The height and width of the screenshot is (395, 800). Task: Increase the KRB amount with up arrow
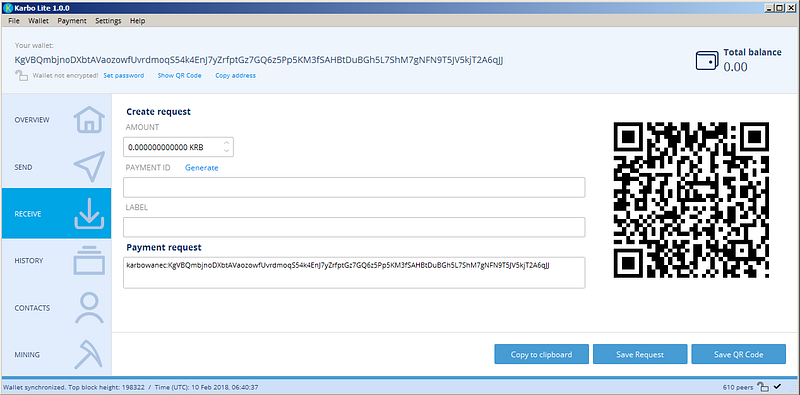227,143
